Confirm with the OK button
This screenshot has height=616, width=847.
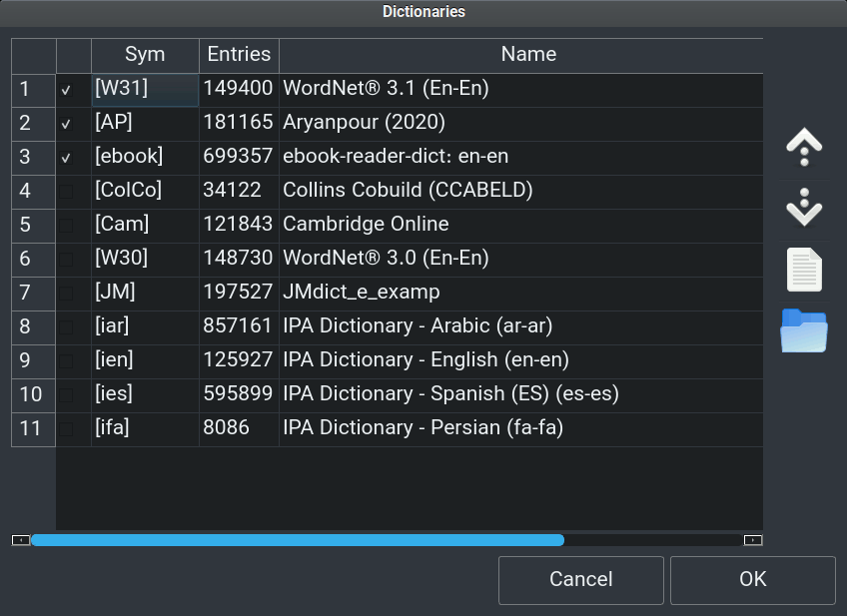pos(752,580)
